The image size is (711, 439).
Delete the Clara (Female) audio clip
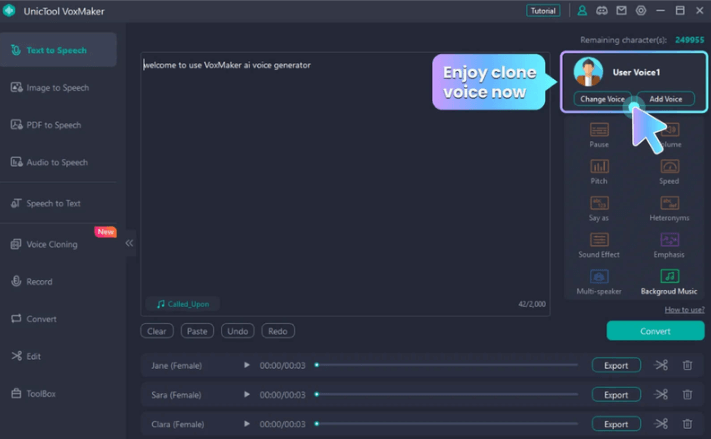687,424
